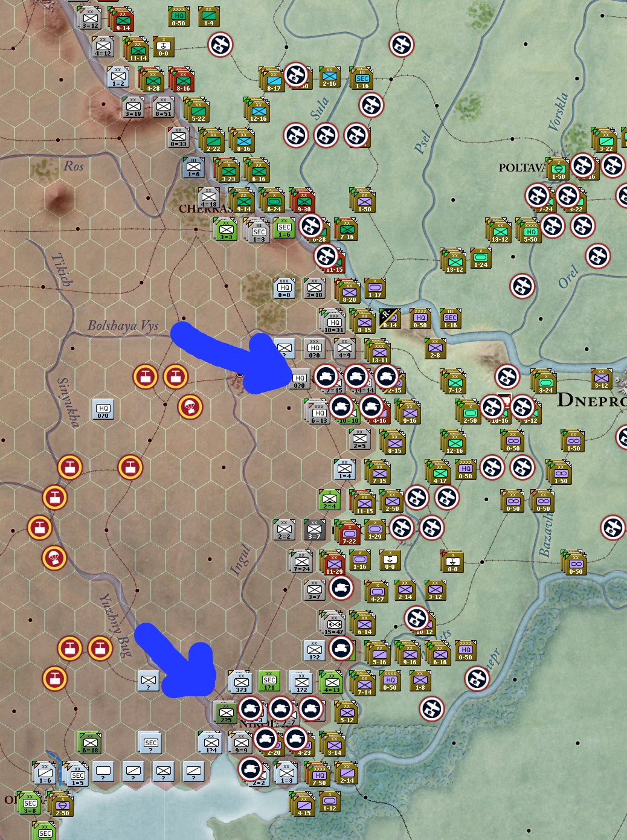Select the 8=51 infantry counter
This screenshot has width=627, height=840.
(163, 107)
